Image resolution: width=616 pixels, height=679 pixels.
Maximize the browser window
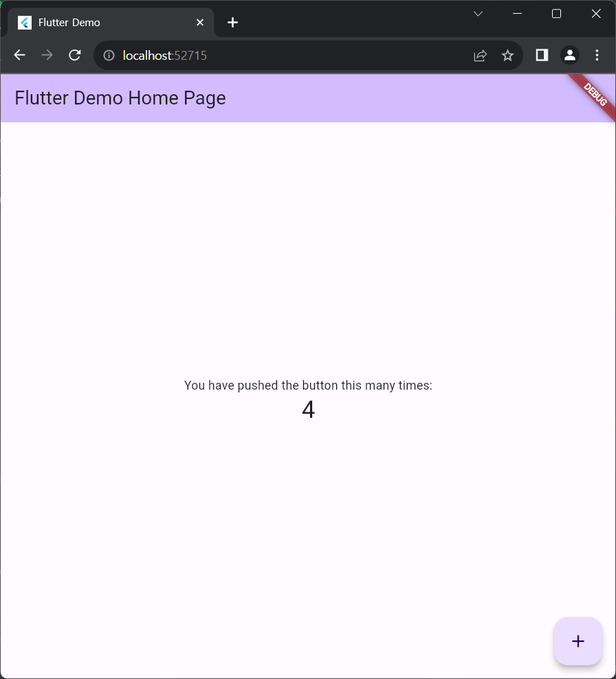point(556,14)
